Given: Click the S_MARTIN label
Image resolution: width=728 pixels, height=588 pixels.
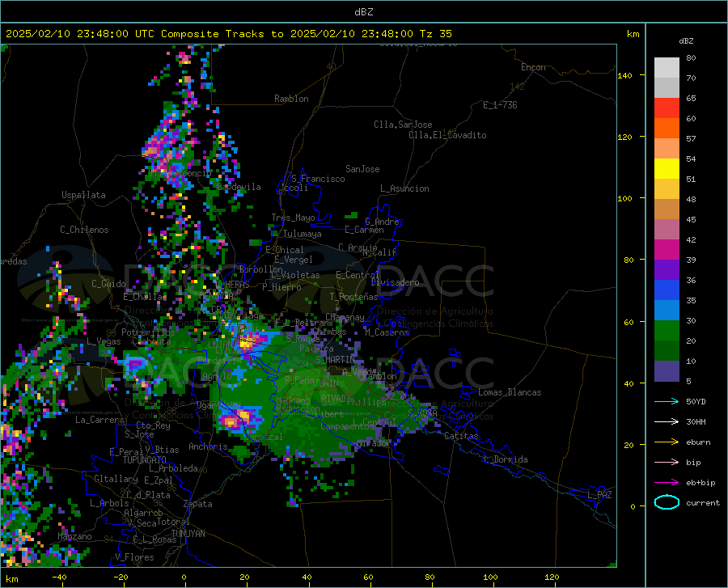Looking at the screenshot, I should 335,360.
